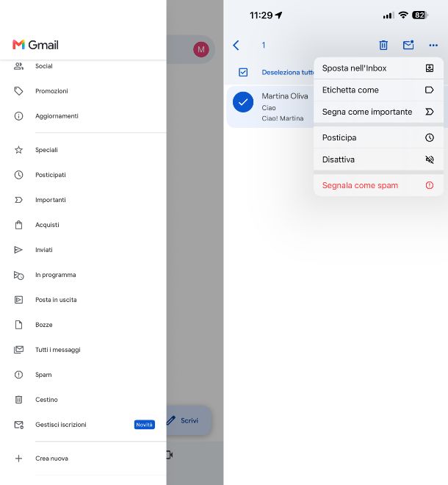Choose Posticipa from the menu
The width and height of the screenshot is (448, 485).
[378, 137]
